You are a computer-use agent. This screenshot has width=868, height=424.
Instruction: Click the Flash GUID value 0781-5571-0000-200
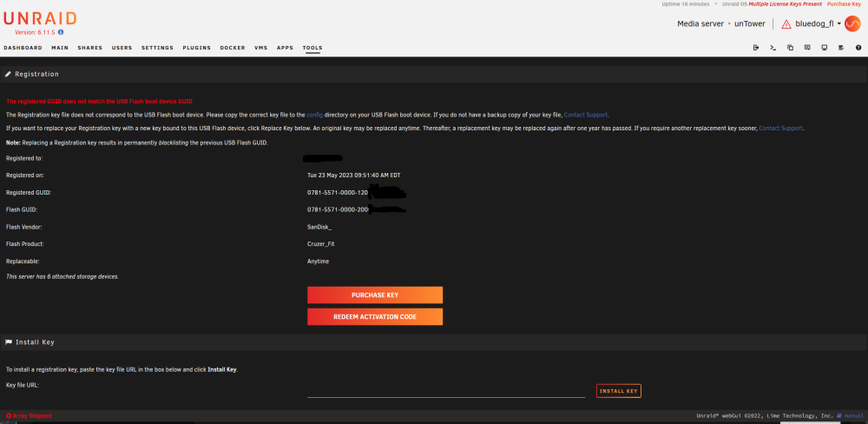pyautogui.click(x=338, y=209)
